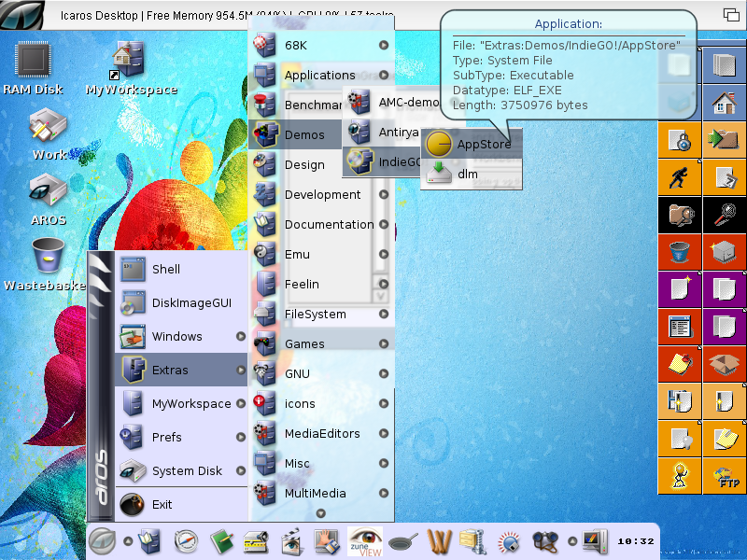Expand the Development submenu arrow

(384, 194)
